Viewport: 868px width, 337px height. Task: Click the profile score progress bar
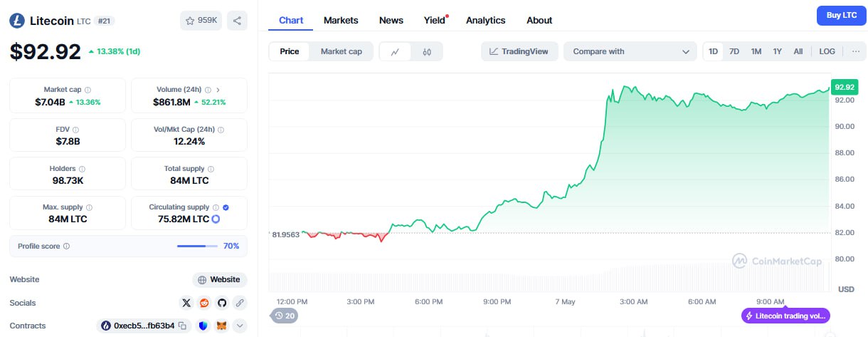(197, 246)
